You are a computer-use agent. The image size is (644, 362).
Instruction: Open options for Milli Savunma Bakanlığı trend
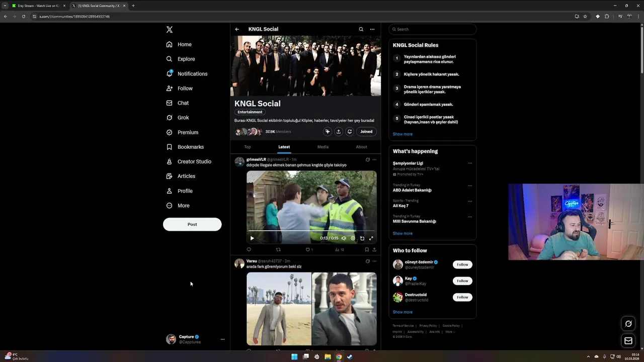pos(470,217)
